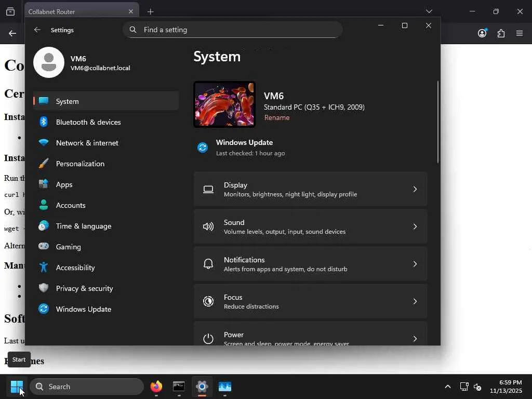Screen dimensions: 532x399
Task: Open Privacy & security label
Action: click(84, 288)
